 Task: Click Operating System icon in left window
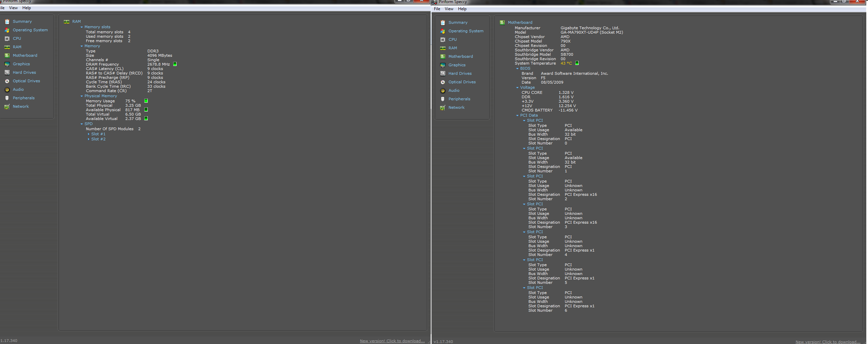pyautogui.click(x=7, y=30)
